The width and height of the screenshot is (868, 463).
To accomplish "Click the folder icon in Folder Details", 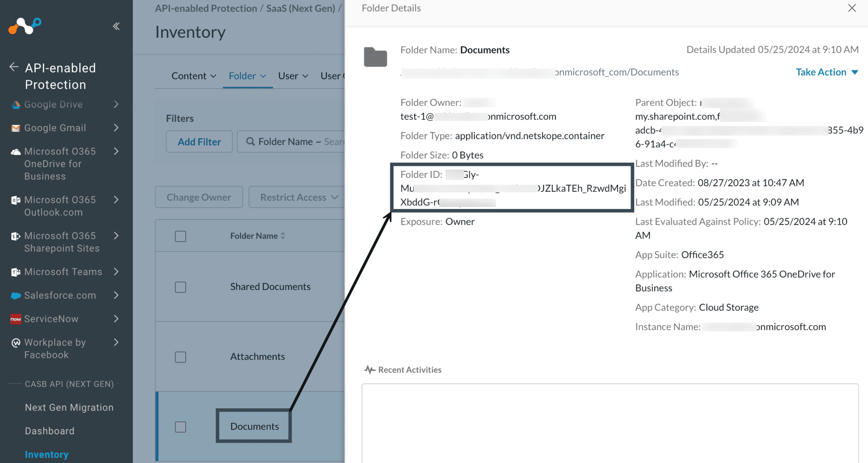I will click(x=375, y=57).
